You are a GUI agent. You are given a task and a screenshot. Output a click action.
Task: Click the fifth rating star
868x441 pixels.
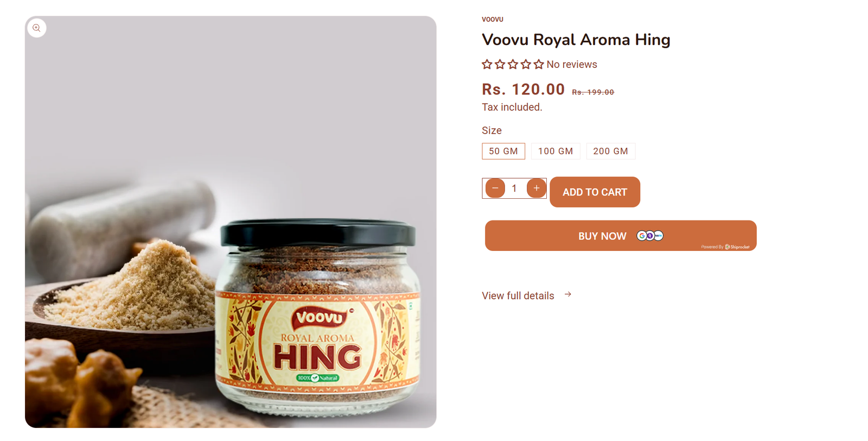[539, 64]
